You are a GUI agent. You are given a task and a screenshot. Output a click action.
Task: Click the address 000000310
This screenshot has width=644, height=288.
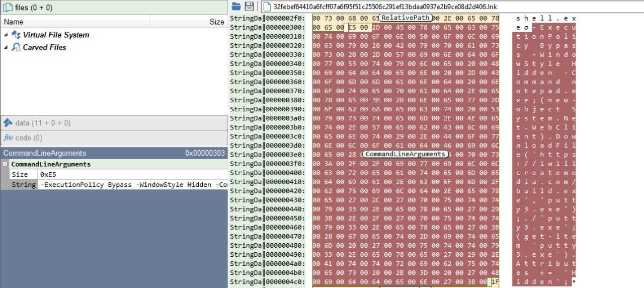point(285,36)
